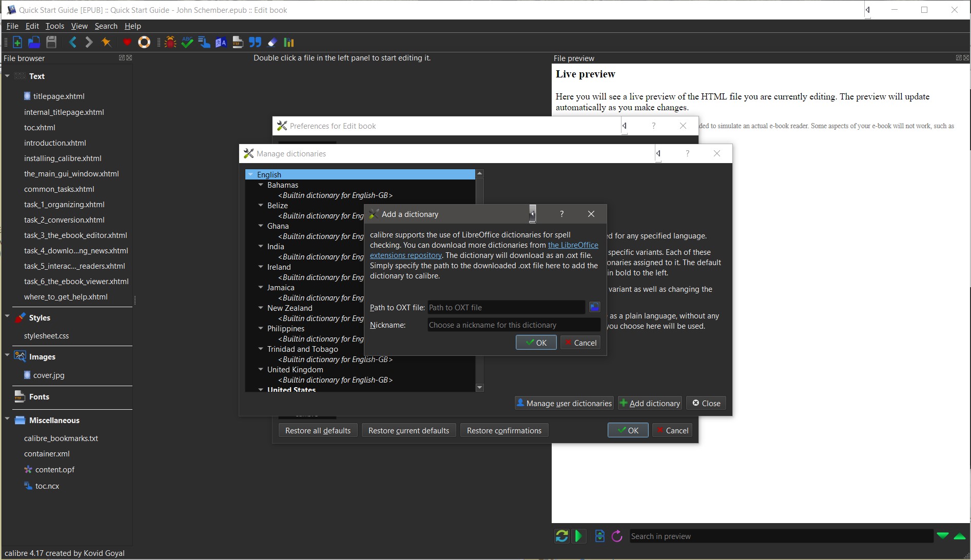Screen dimensions: 971x560
Task: Click the dictionary list scrollbar down arrow
Action: (x=480, y=388)
